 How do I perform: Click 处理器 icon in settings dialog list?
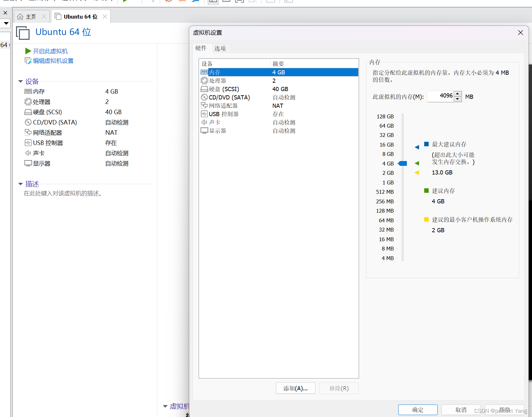coord(204,81)
